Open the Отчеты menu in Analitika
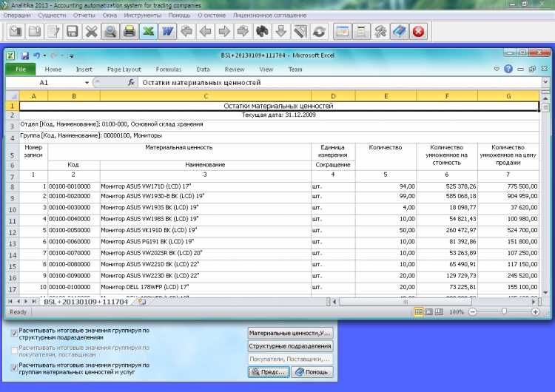The height and width of the screenshot is (392, 555). click(x=84, y=15)
